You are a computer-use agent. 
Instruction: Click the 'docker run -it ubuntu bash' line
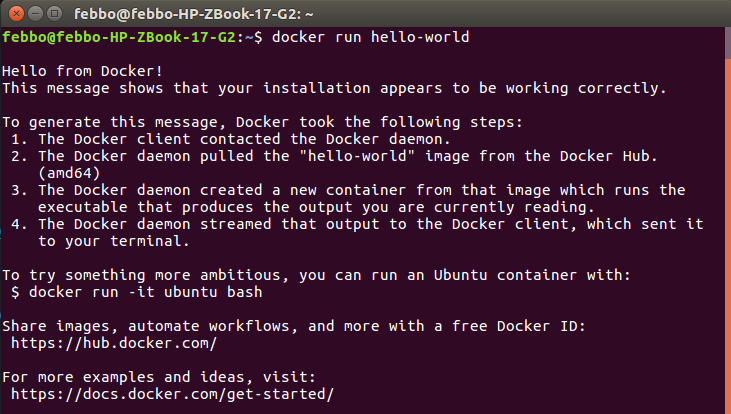coord(137,292)
